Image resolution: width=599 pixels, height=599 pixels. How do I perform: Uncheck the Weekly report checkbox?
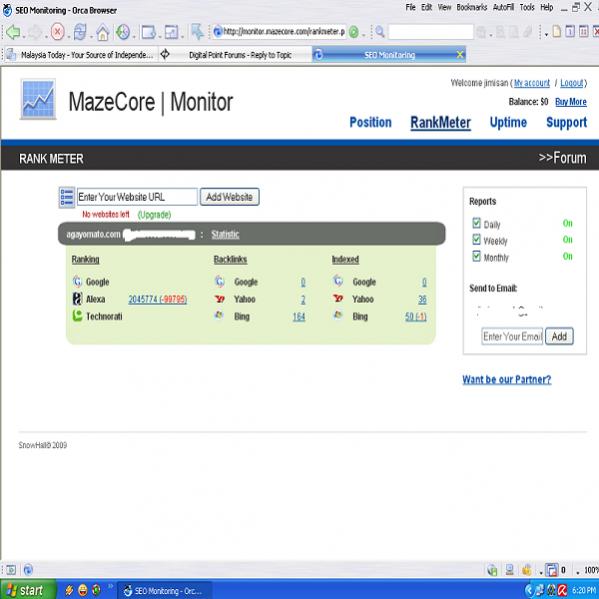[x=476, y=240]
